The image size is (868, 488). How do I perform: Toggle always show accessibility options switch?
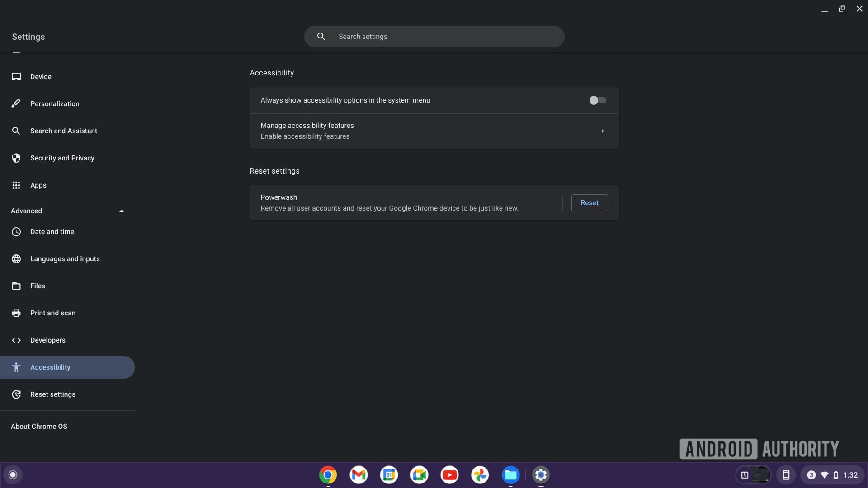tap(597, 100)
